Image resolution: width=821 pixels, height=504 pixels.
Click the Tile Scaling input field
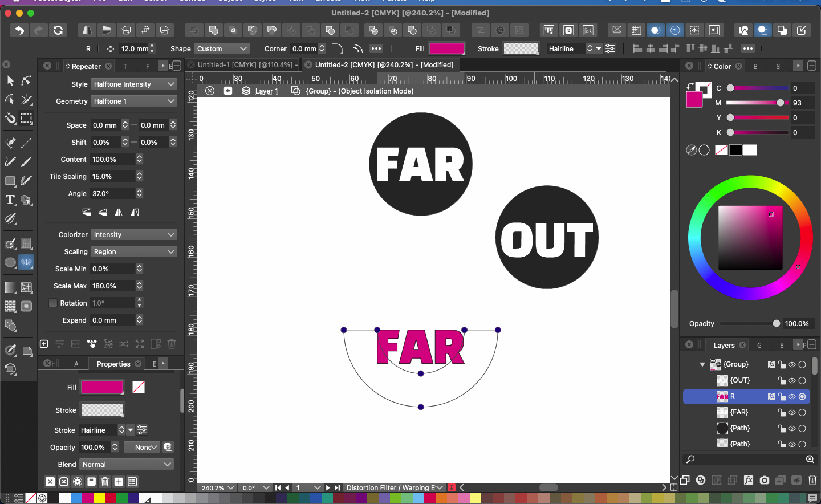(112, 177)
